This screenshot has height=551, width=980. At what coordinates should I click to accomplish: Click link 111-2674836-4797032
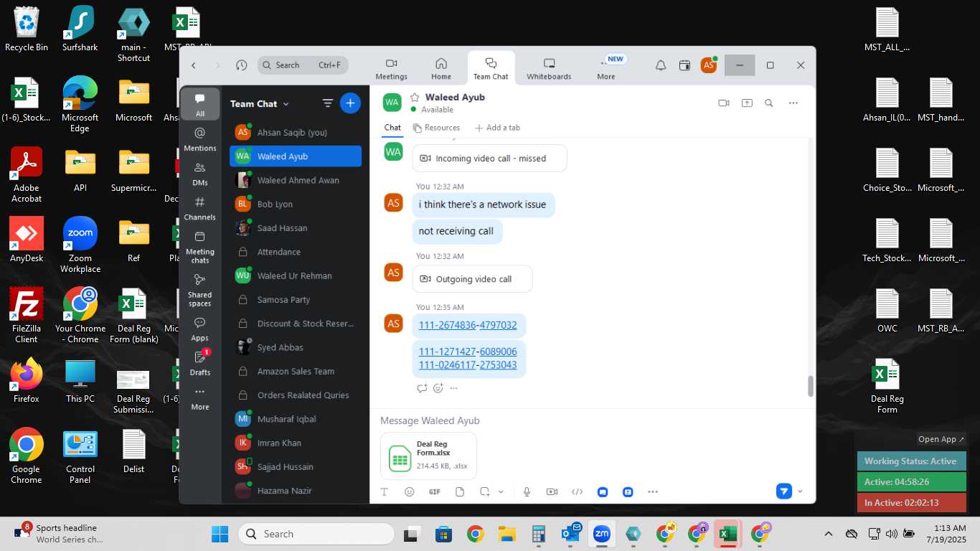468,325
